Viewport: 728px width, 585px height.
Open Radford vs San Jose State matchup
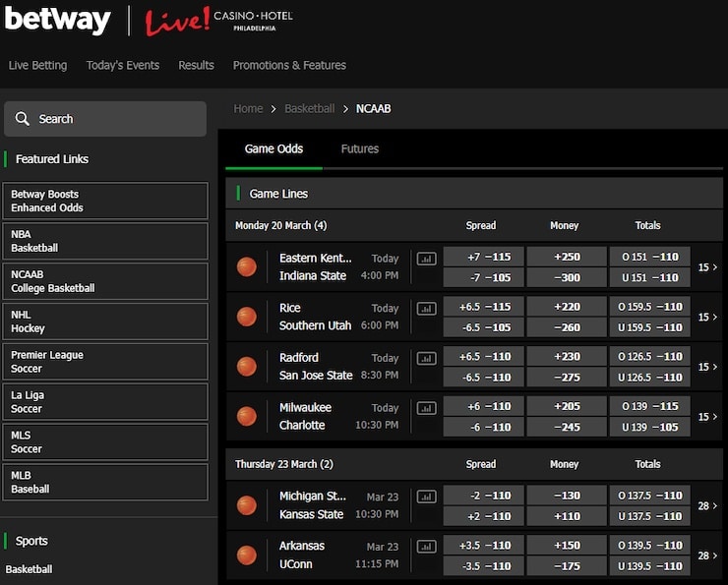tap(316, 366)
